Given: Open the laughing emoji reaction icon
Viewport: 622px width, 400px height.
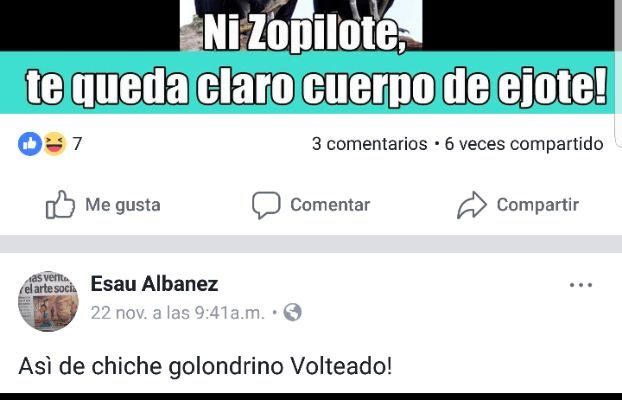Looking at the screenshot, I should pyautogui.click(x=55, y=144).
